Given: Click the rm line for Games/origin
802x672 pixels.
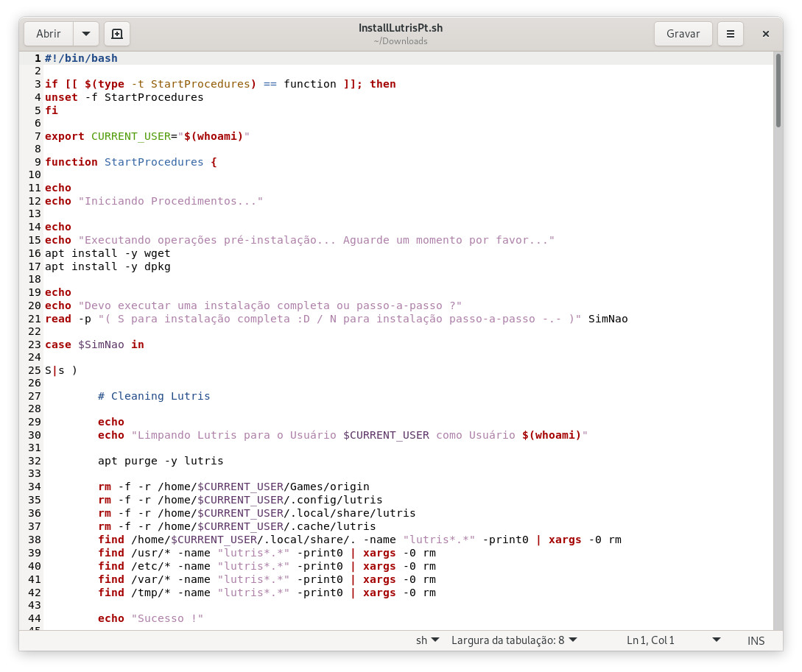Looking at the screenshot, I should click(233, 487).
